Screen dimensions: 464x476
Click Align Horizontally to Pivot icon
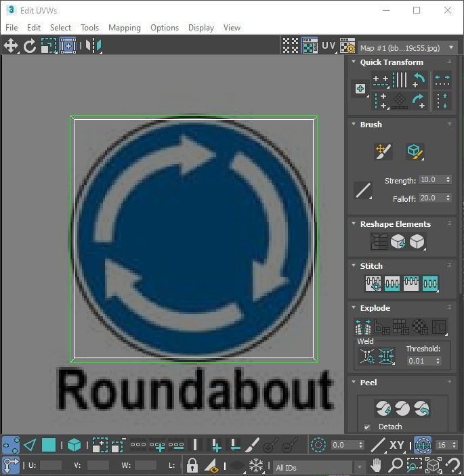pos(381,81)
